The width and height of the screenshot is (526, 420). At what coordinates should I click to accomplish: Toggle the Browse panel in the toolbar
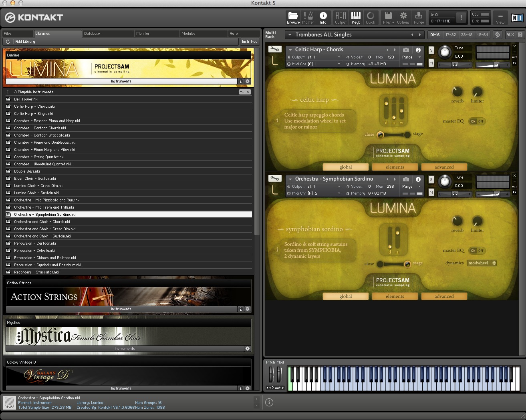tap(293, 18)
